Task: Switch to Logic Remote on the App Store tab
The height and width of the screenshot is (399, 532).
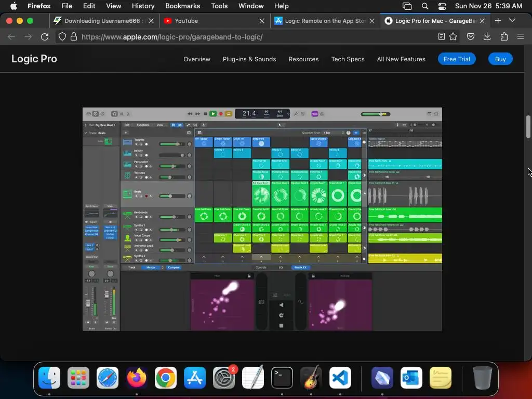Action: pos(325,21)
